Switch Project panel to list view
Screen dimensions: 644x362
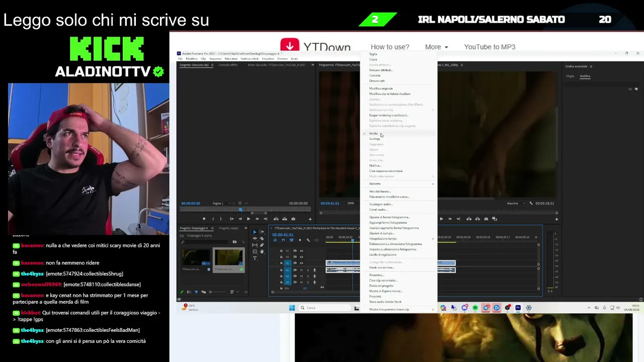189,292
